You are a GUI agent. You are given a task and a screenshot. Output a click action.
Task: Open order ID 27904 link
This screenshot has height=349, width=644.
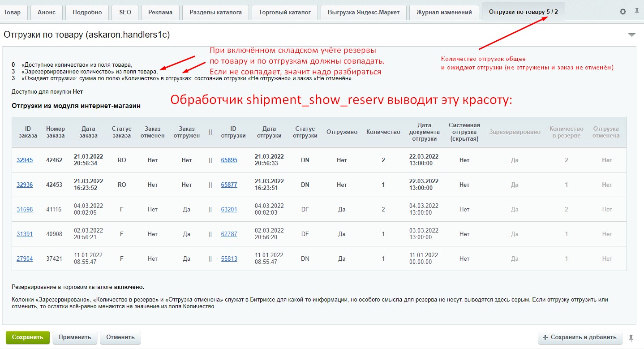[x=25, y=259]
